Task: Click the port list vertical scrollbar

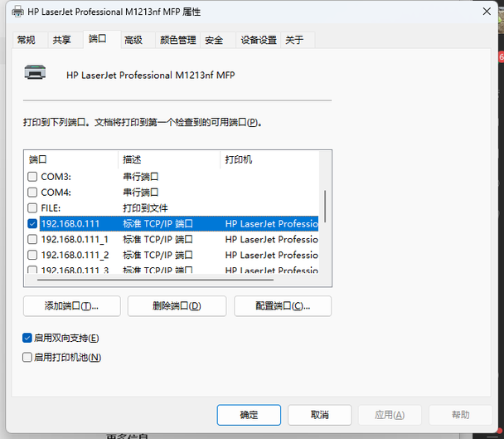Action: 325,207
